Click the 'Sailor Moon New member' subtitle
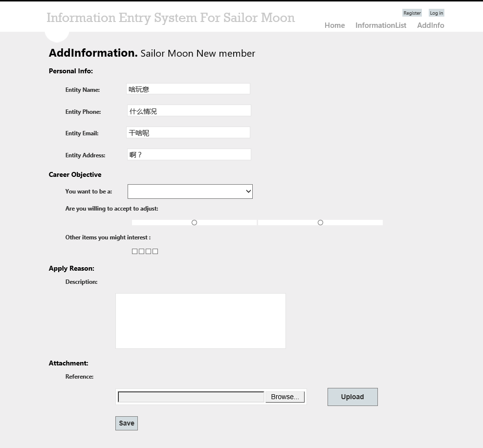Image resolution: width=483 pixels, height=448 pixels. click(x=198, y=54)
